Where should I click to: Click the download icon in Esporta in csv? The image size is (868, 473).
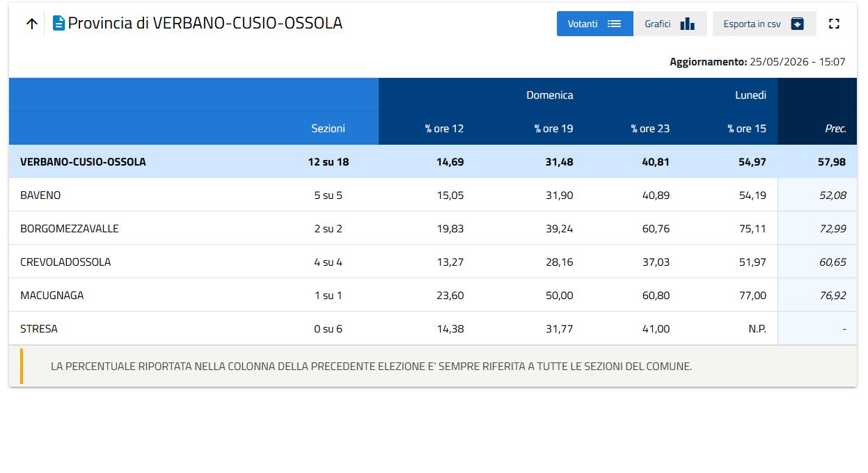(798, 24)
